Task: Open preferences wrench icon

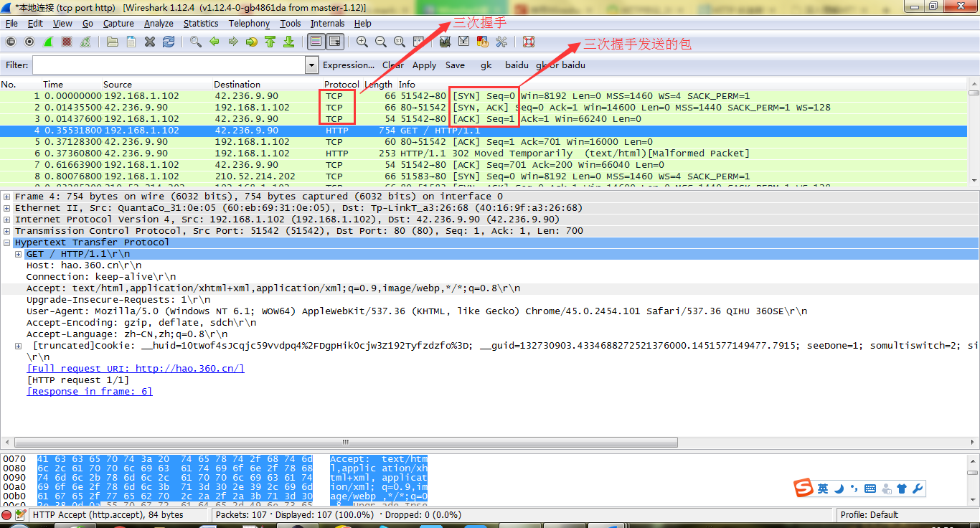Action: click(x=501, y=42)
